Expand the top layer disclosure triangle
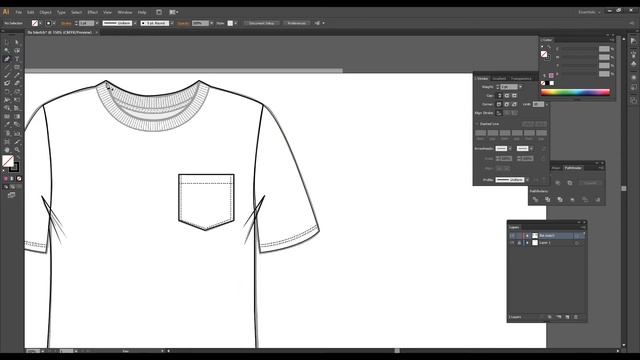The image size is (640, 360). coord(527,236)
